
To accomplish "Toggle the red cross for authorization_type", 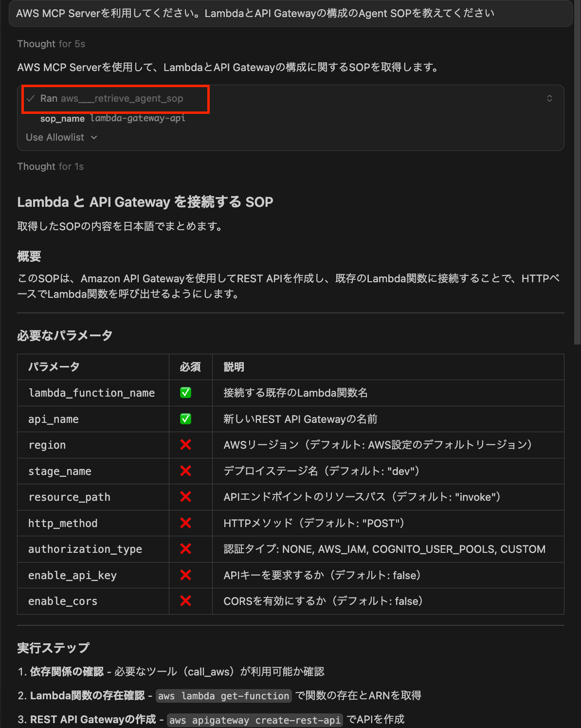I will (185, 549).
